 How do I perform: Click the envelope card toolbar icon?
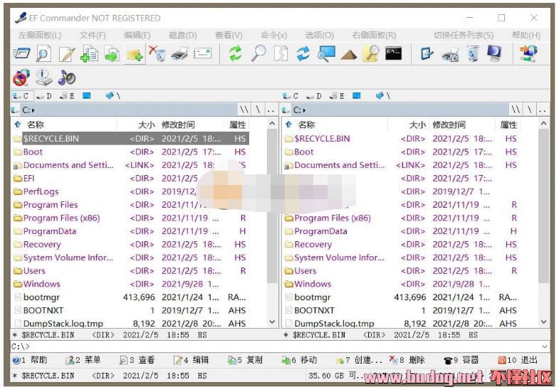[x=202, y=54]
